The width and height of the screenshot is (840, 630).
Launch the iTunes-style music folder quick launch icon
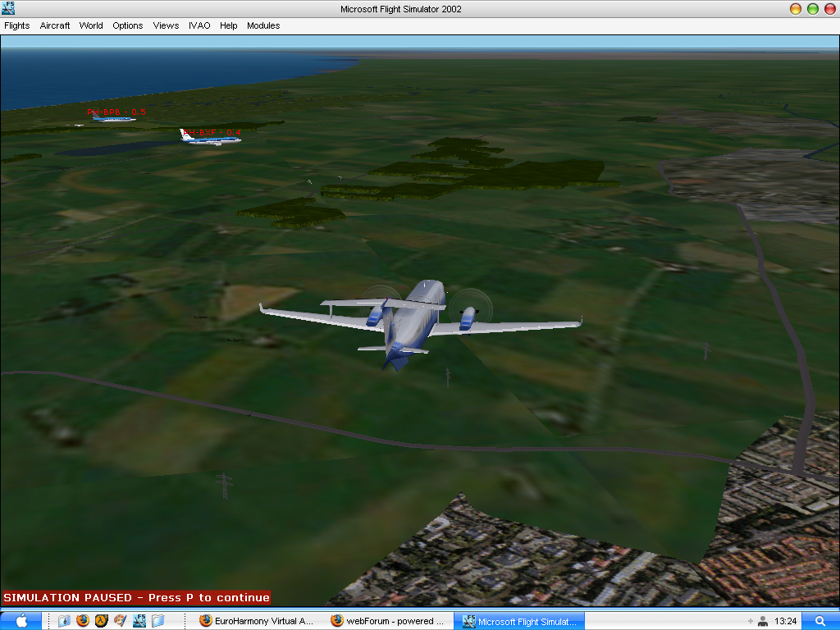point(64,621)
